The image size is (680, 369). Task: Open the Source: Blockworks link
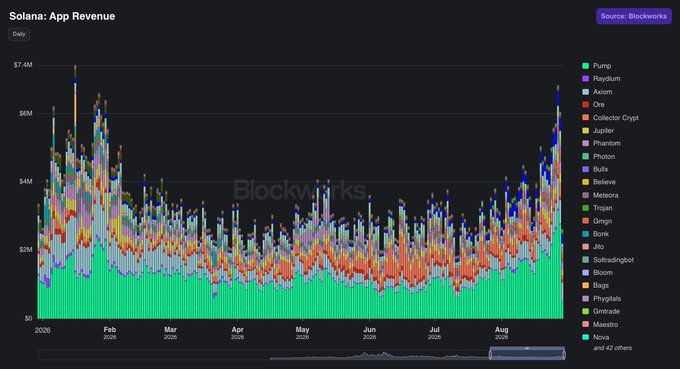(x=634, y=16)
